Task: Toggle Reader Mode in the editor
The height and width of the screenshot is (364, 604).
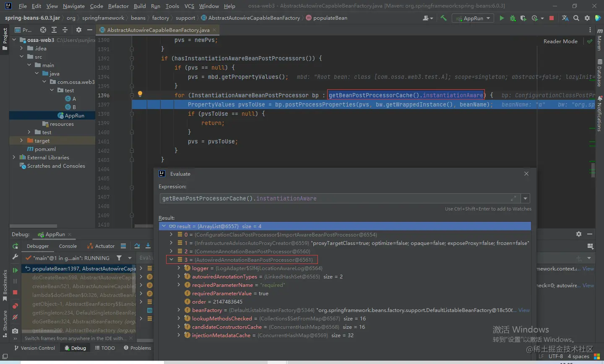Action: [x=560, y=41]
